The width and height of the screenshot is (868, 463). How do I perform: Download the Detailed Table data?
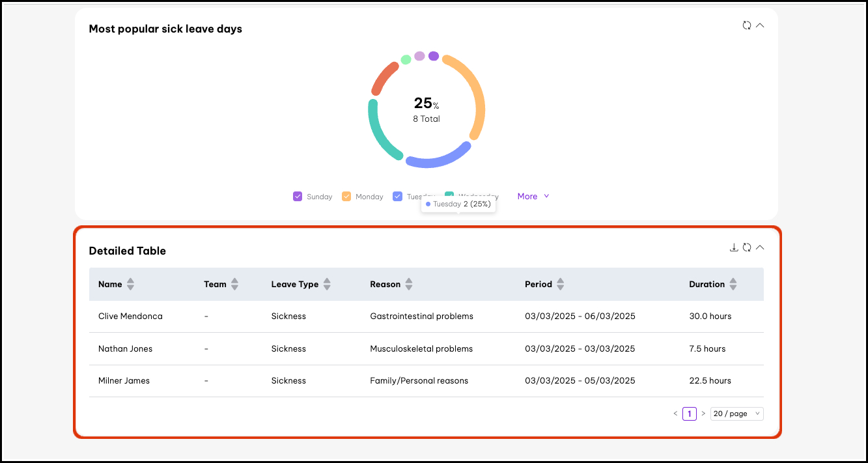coord(734,247)
